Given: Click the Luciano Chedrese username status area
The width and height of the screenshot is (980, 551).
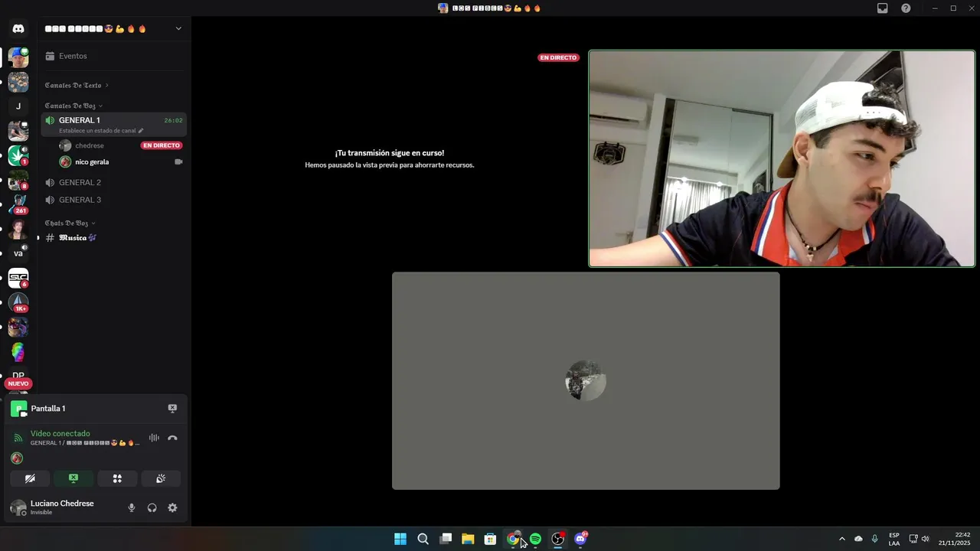Looking at the screenshot, I should click(62, 507).
